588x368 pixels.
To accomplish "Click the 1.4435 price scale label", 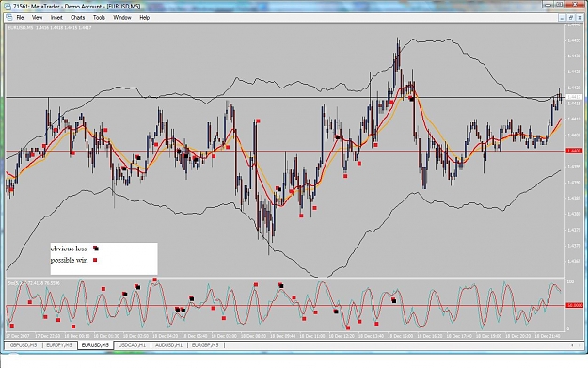I will [x=574, y=40].
